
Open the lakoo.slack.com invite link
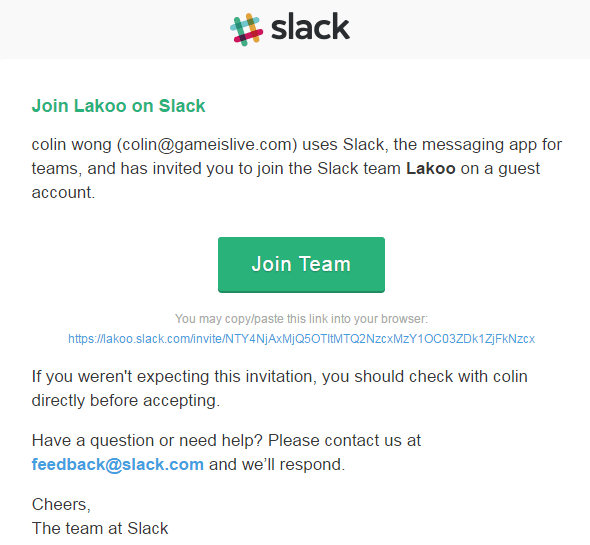click(x=301, y=339)
